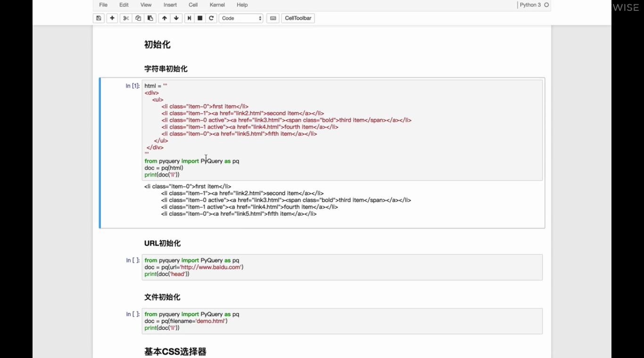644x358 pixels.
Task: Open the Insert menu
Action: click(x=170, y=5)
